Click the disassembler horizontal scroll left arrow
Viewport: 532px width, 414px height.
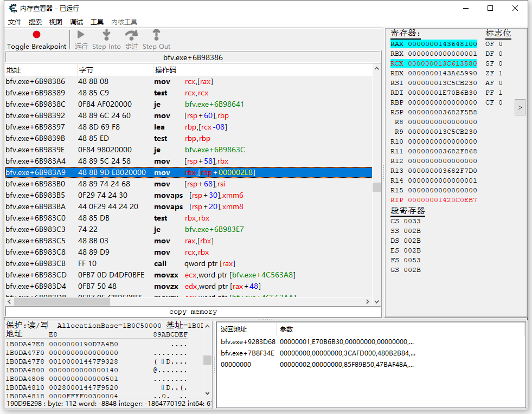(10, 301)
